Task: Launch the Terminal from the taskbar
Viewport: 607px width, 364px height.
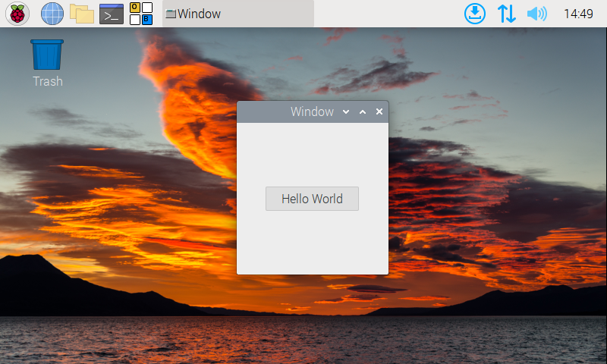Action: (x=112, y=14)
